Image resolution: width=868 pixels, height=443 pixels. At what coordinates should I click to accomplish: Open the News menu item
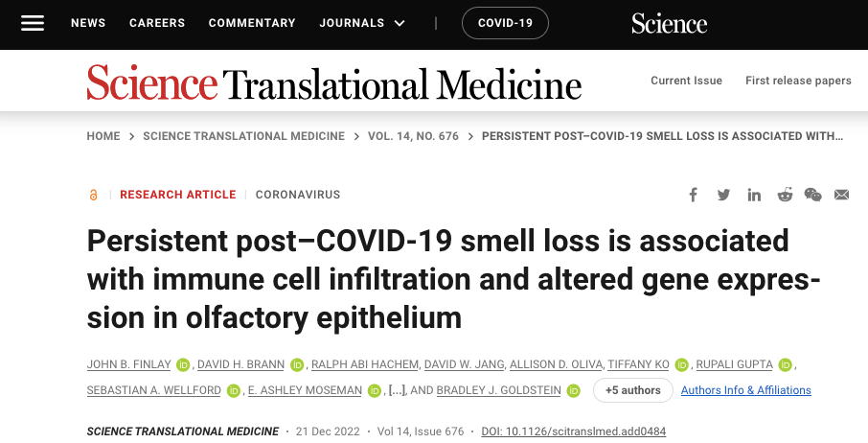click(88, 23)
